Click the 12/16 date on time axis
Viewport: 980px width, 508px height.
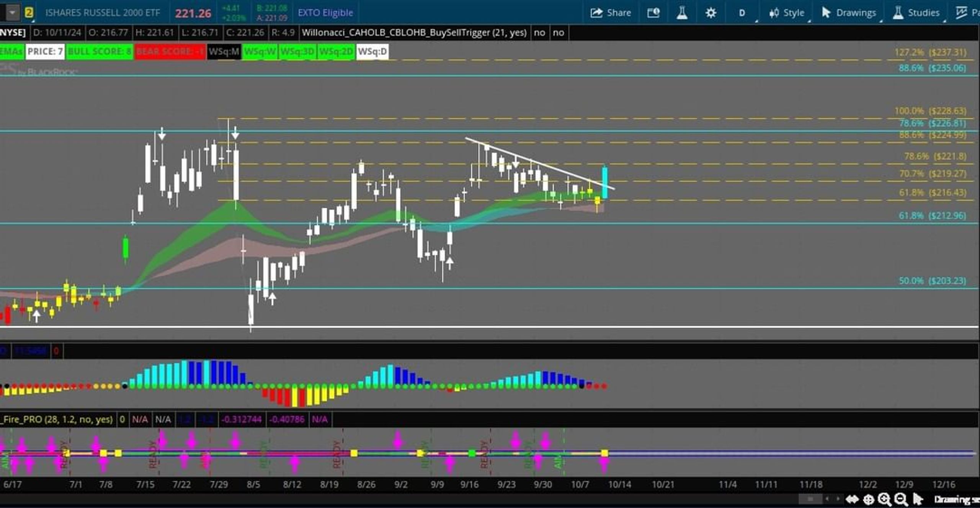[x=944, y=484]
